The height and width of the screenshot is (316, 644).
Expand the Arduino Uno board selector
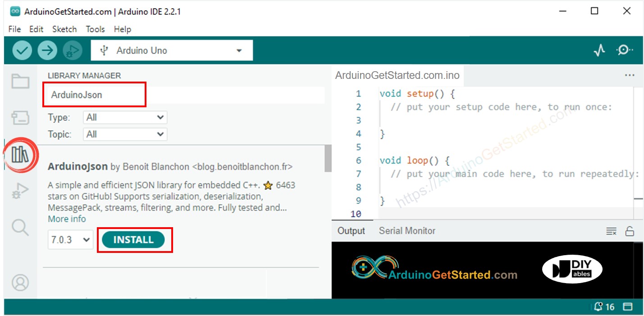click(171, 50)
